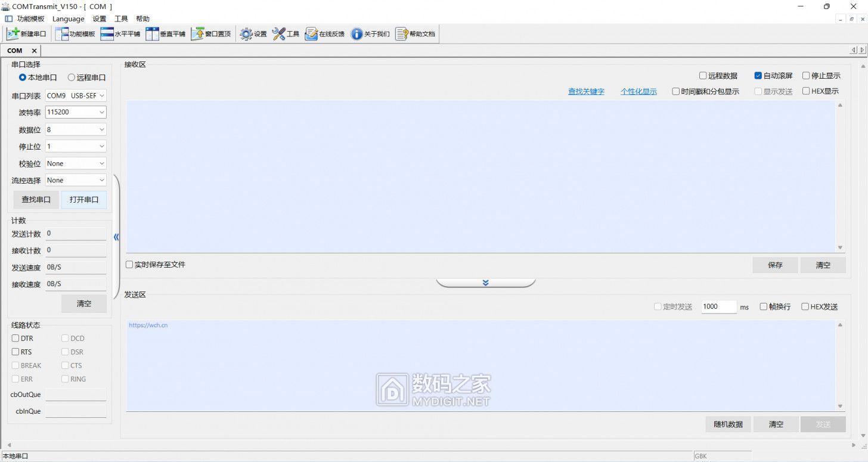
Task: Open the 流控选择 dropdown
Action: [x=76, y=180]
